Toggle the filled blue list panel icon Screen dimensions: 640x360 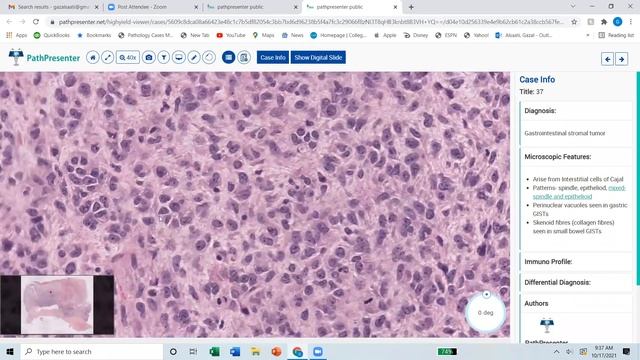point(229,58)
